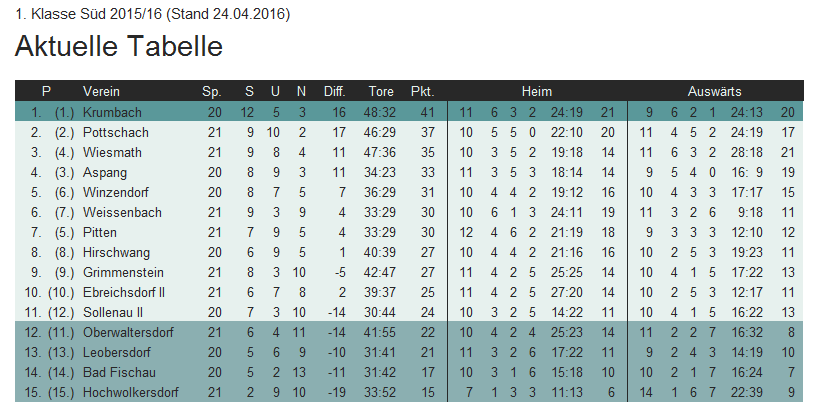818x409 pixels.
Task: Open Pitten team entry
Action: pyautogui.click(x=101, y=232)
